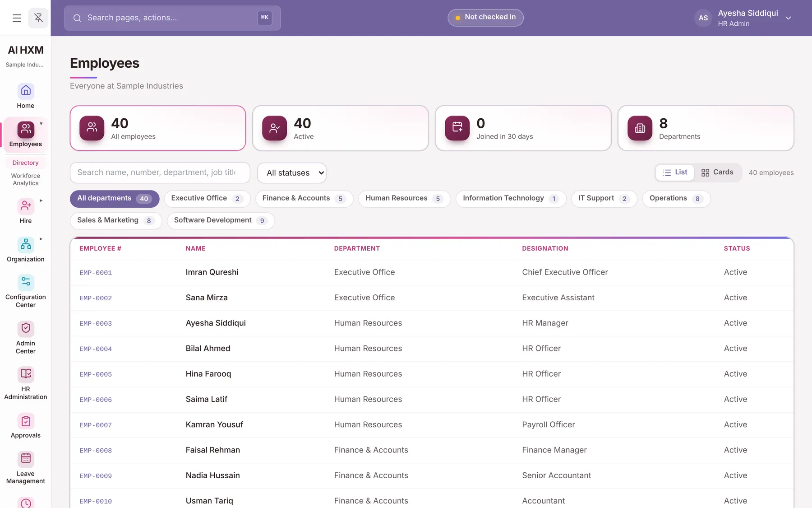Open HR Administration book icon
Screen dimensions: 812x508
[26, 374]
